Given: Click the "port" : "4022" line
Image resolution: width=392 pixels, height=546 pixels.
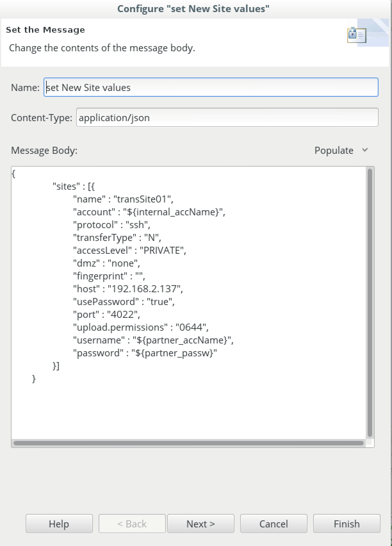Looking at the screenshot, I should tap(107, 314).
